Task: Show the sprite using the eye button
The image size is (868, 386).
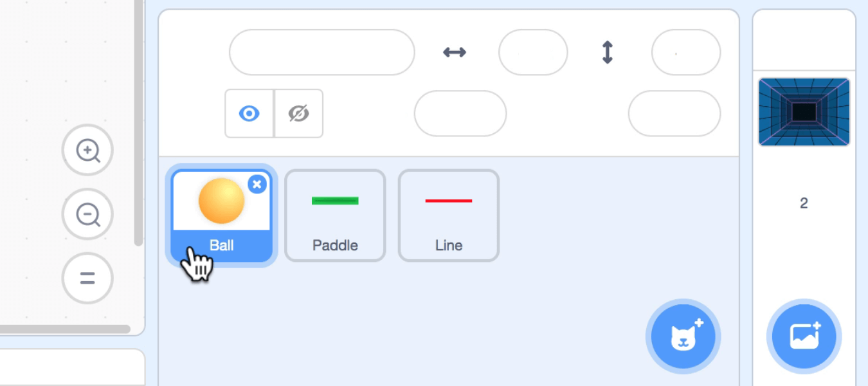Action: pos(249,114)
